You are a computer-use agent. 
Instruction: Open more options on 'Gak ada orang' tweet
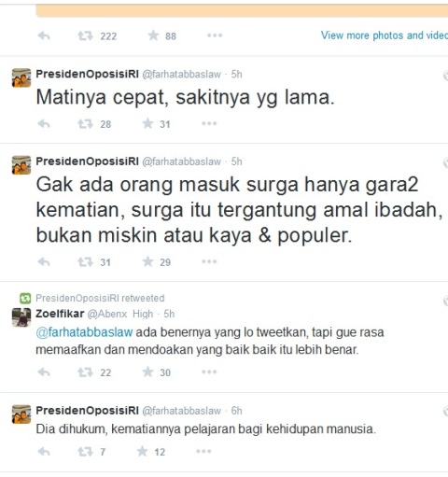(209, 262)
